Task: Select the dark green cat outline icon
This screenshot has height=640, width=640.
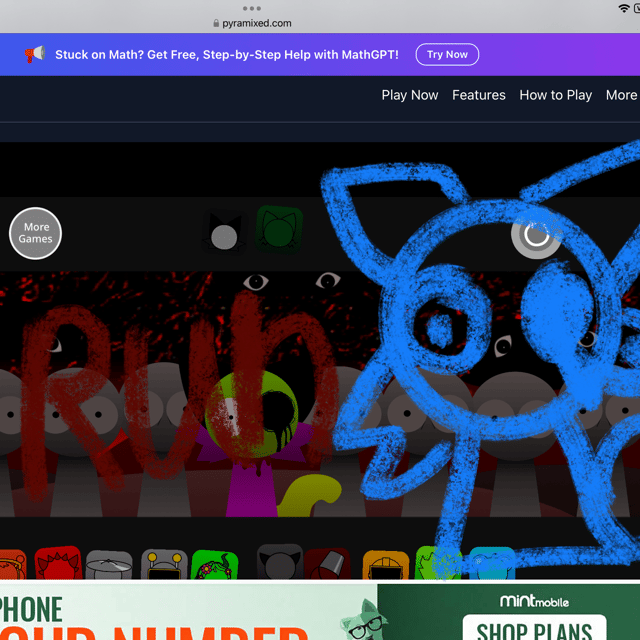Action: pos(279,229)
